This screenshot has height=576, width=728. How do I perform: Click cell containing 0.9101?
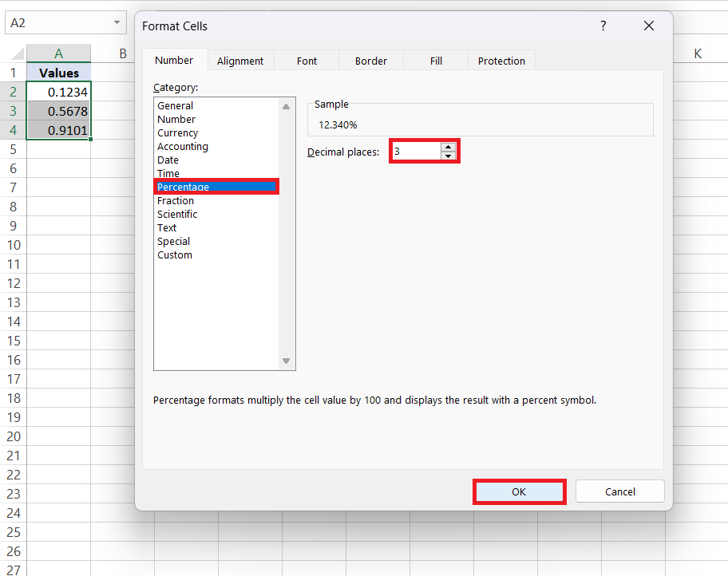pyautogui.click(x=58, y=130)
